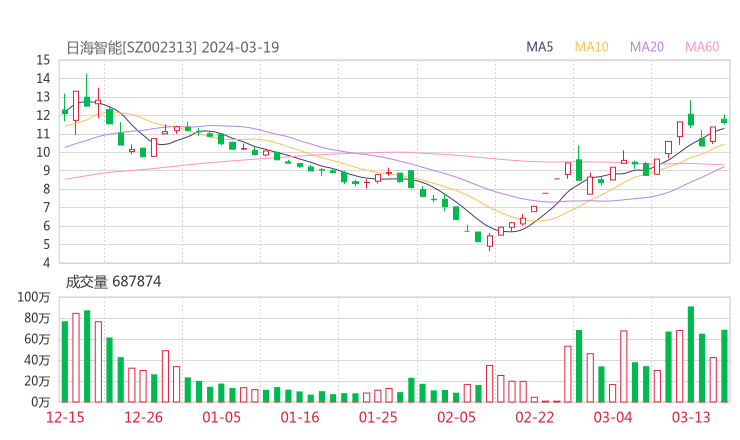This screenshot has height=440, width=740.
Task: Click the 60万 volume axis label
Action: (37, 339)
